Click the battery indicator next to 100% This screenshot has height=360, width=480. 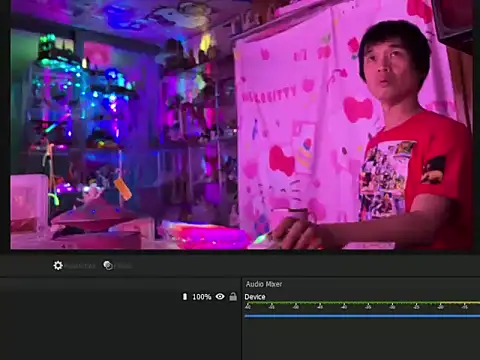[x=185, y=296]
